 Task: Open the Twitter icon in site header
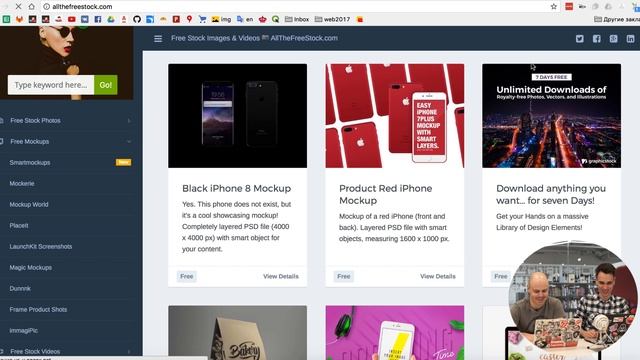[580, 39]
